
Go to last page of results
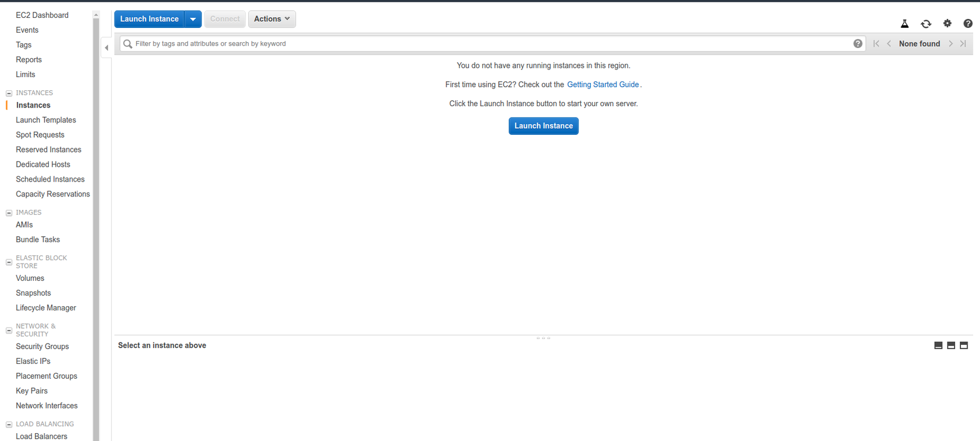963,43
